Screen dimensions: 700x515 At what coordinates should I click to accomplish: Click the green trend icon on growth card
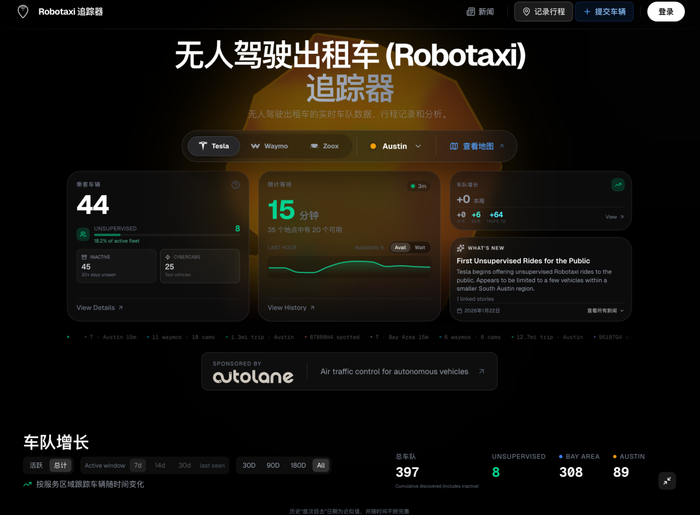(618, 185)
